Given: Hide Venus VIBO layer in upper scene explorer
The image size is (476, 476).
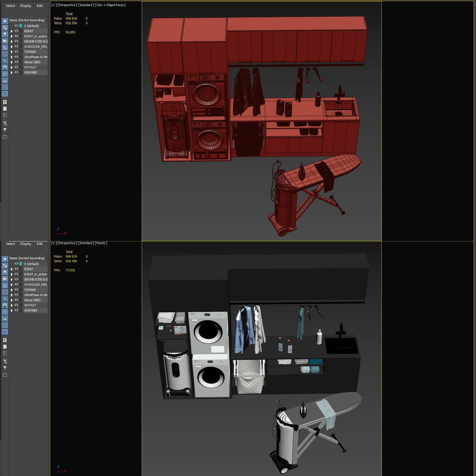Looking at the screenshot, I should point(16,62).
